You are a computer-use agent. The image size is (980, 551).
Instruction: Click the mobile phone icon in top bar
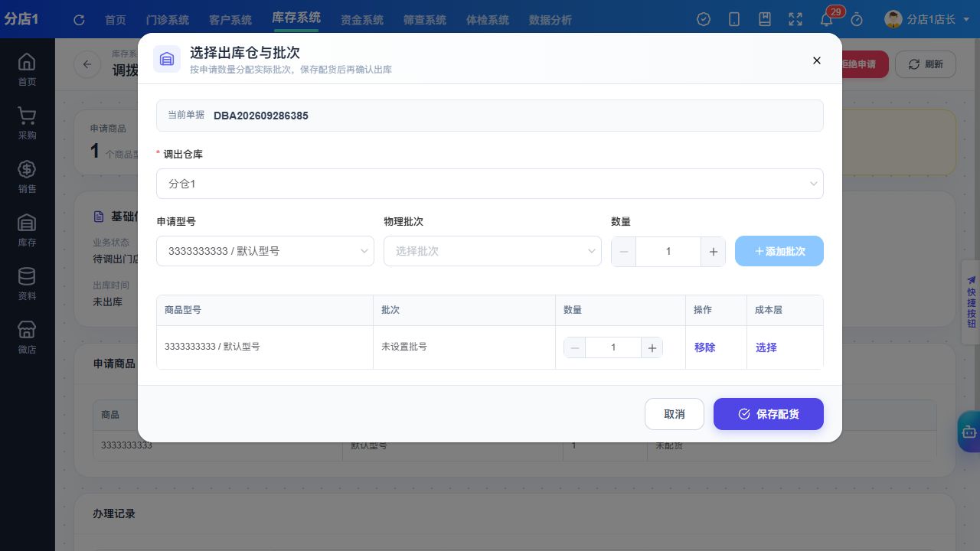pos(734,20)
